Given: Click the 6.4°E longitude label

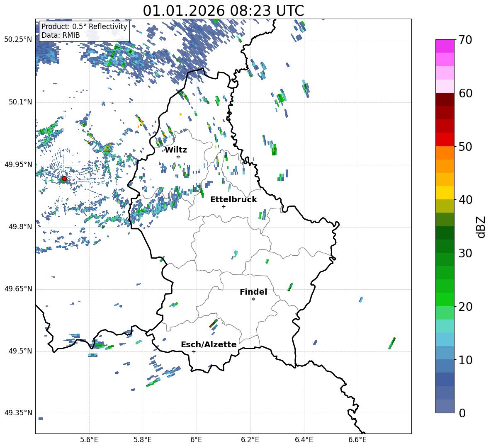Looking at the screenshot, I should 304,440.
